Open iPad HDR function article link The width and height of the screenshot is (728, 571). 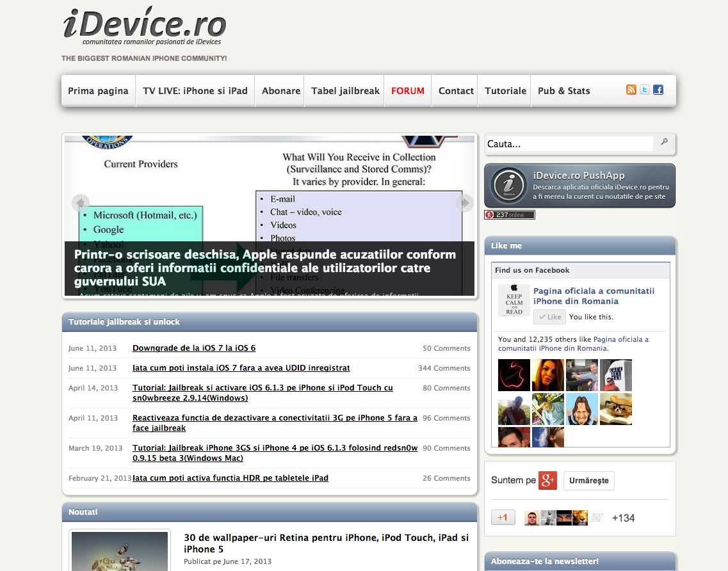231,478
